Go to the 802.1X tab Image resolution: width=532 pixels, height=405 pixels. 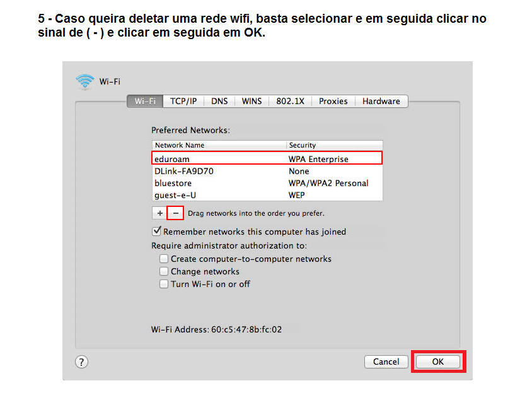(291, 101)
